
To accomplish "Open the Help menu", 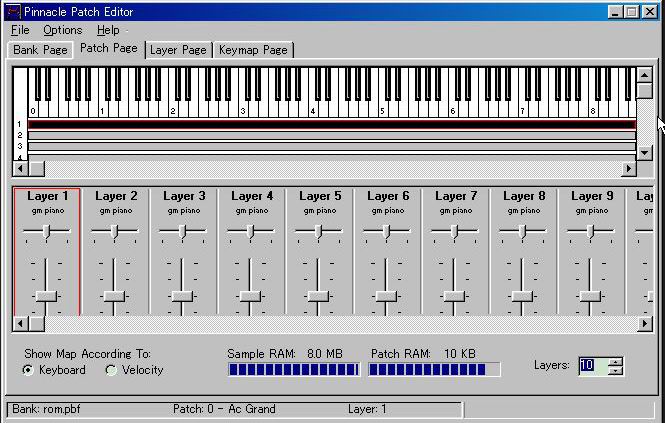I will click(x=108, y=30).
